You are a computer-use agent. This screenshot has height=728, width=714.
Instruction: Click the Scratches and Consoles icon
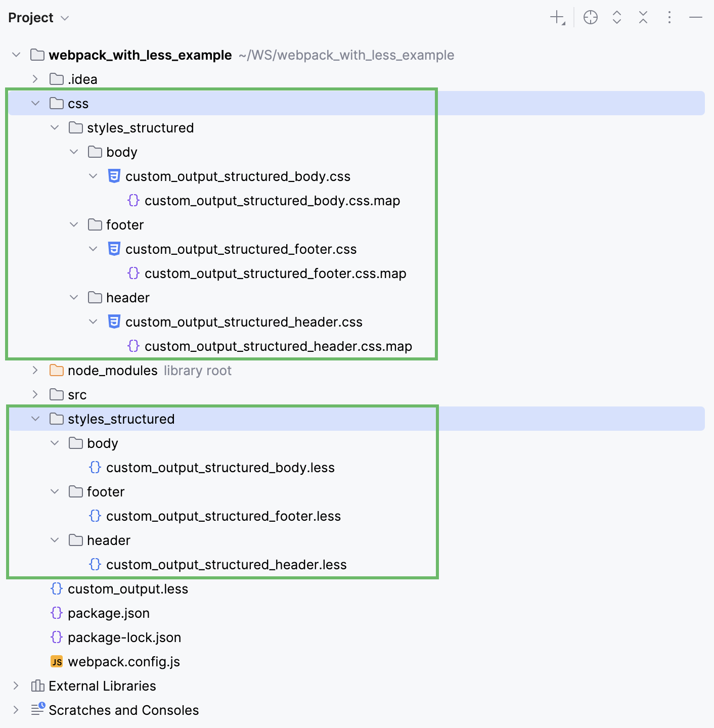pyautogui.click(x=38, y=709)
